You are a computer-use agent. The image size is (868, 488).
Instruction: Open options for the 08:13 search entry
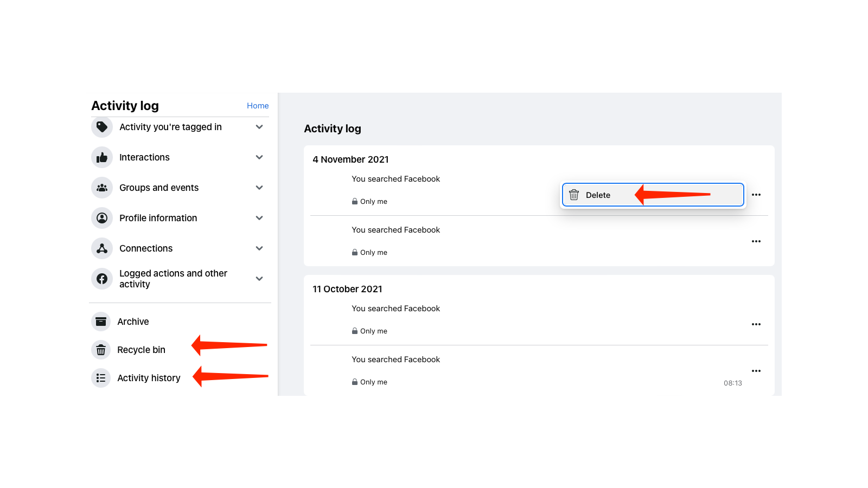point(756,371)
